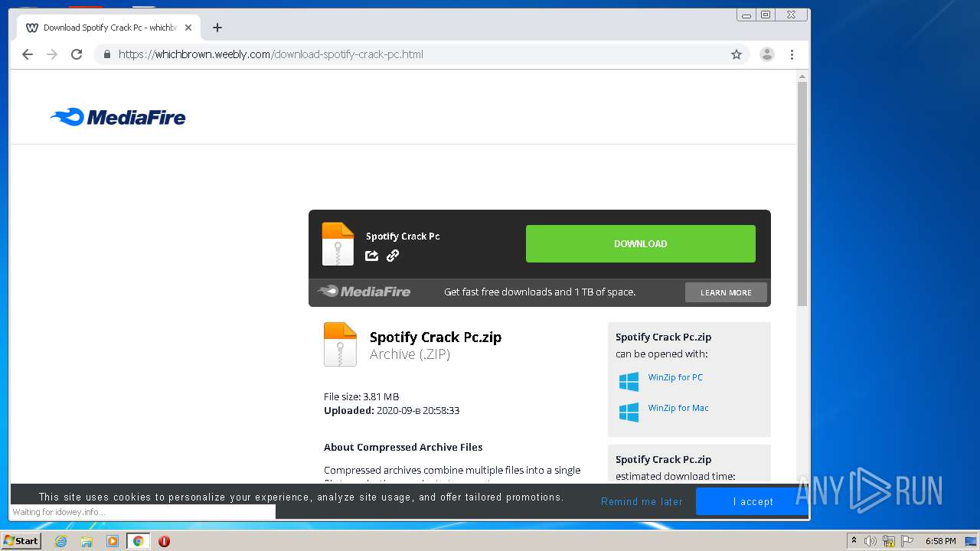Click the browser forward arrow
The image size is (980, 551).
(x=52, y=54)
